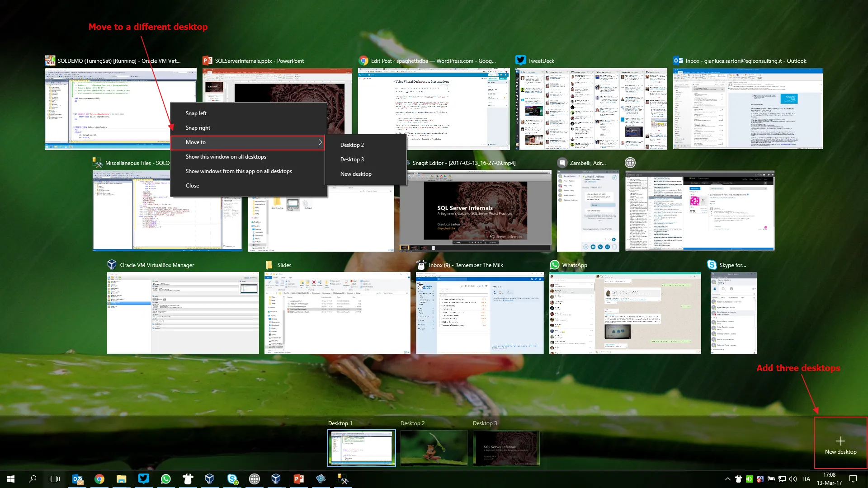Expand hidden icons with the tray chevron

coord(727,479)
